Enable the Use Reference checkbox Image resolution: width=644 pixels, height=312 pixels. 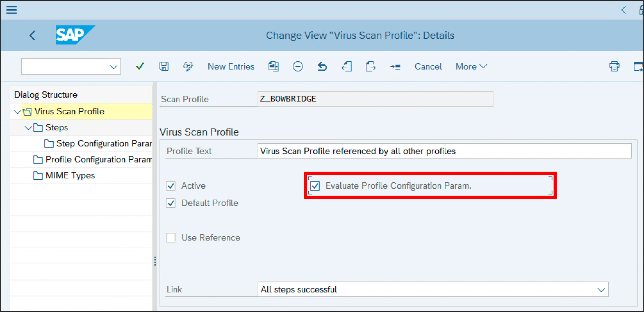[x=171, y=238]
